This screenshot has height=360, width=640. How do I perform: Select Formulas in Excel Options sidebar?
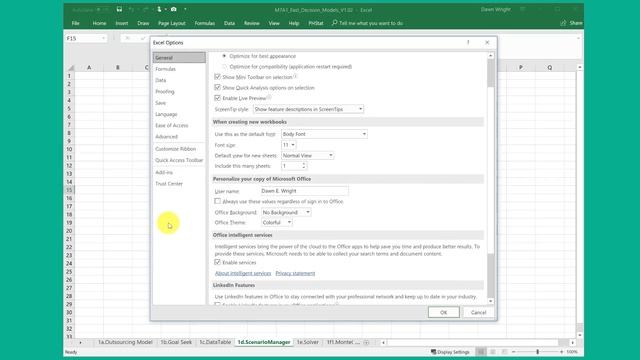[x=179, y=69]
